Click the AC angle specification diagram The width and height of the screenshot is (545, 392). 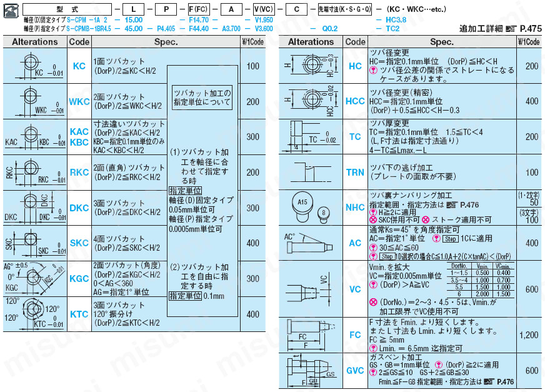coord(311,243)
